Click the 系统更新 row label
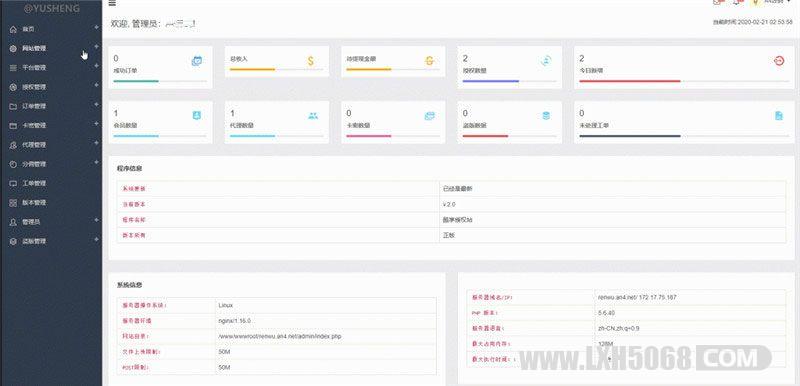The width and height of the screenshot is (800, 386). 134,189
